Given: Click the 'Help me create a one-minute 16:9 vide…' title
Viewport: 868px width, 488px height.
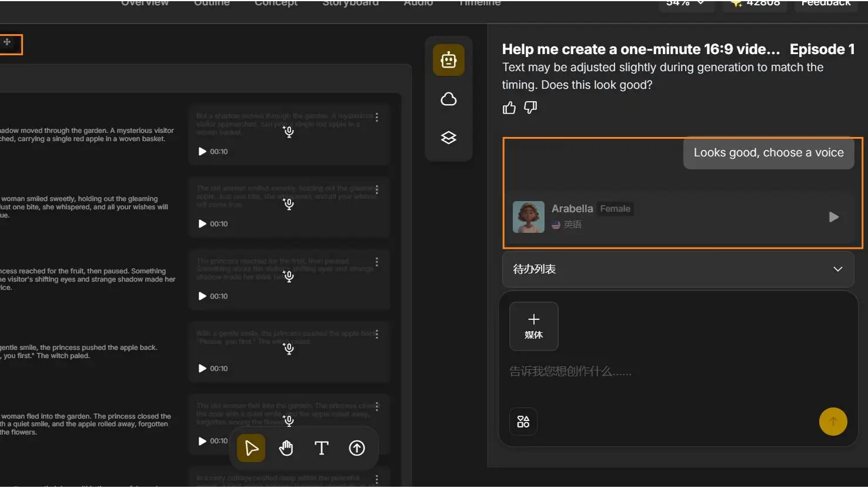Looking at the screenshot, I should (x=641, y=49).
